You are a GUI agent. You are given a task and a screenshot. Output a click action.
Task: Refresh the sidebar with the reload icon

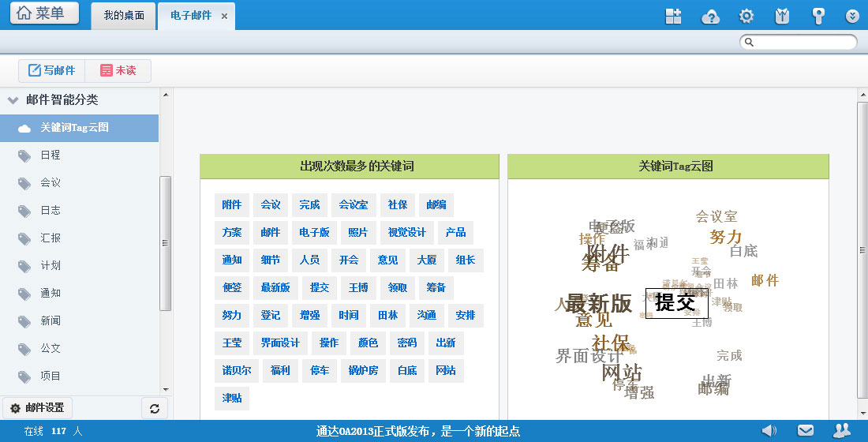click(x=154, y=408)
